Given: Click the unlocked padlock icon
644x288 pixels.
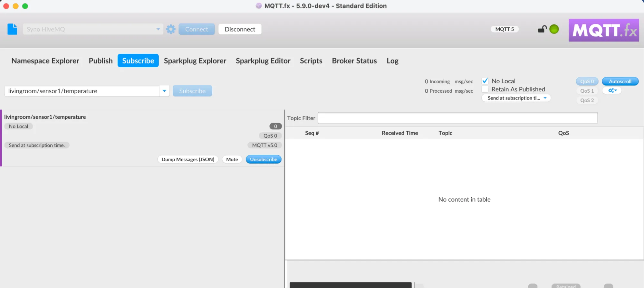Looking at the screenshot, I should [x=543, y=29].
